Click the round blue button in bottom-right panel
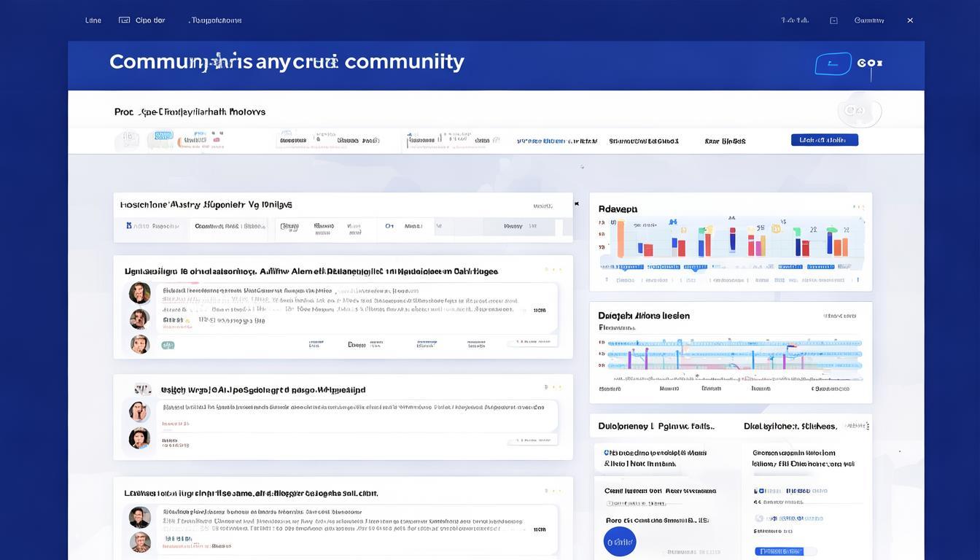Viewport: 980px width, 560px height. tap(620, 542)
